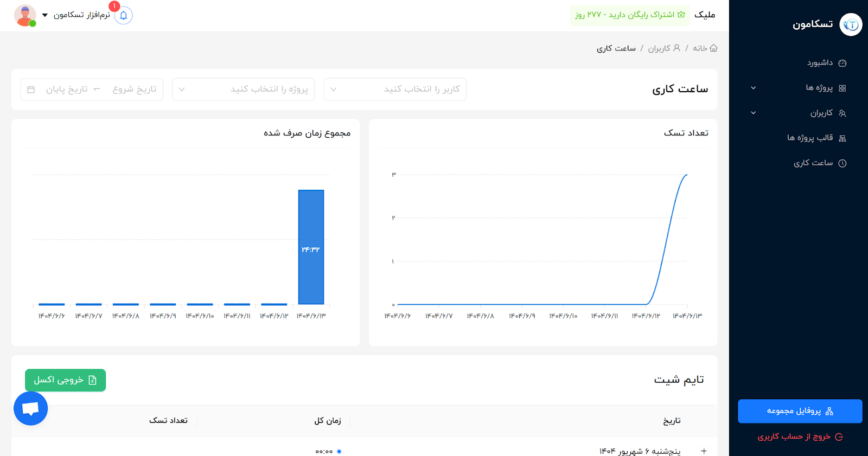Expand the کاربران sidebar submenu chevron
The width and height of the screenshot is (868, 456).
[x=753, y=113]
